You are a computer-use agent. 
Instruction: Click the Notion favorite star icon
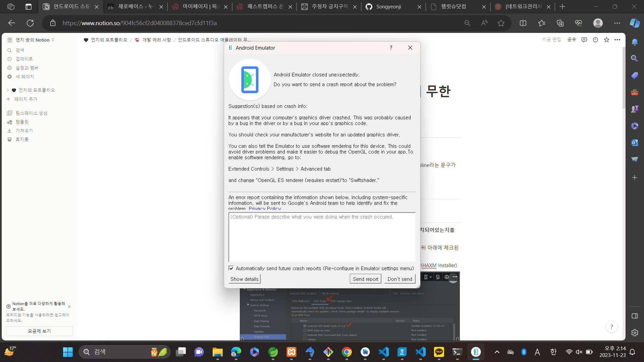(606, 40)
